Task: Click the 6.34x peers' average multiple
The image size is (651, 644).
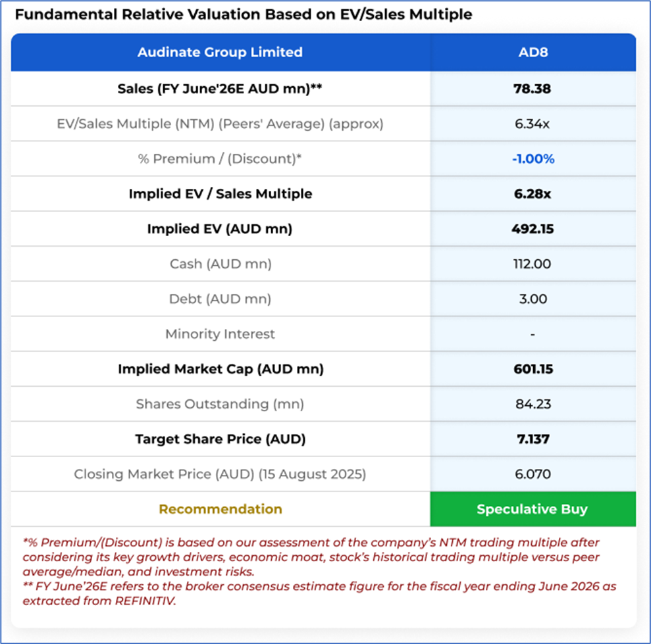Action: click(532, 124)
